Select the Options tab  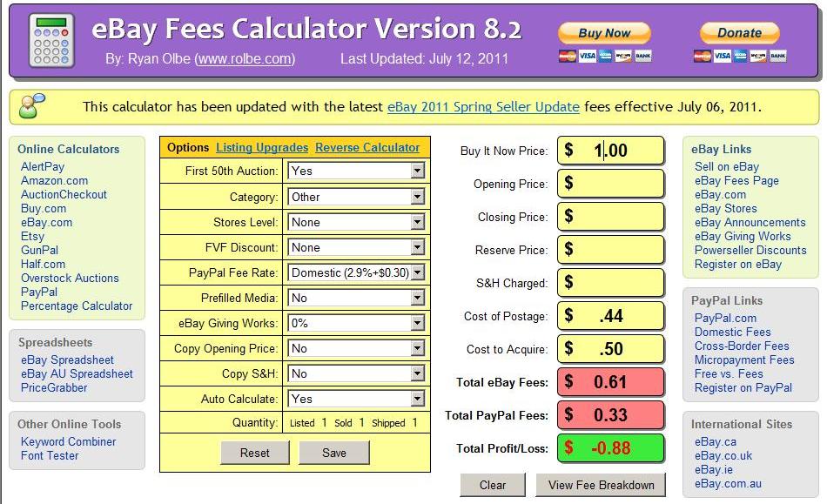click(187, 147)
